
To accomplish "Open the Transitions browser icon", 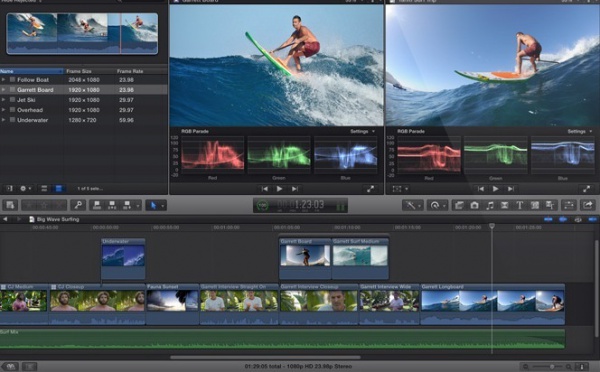I will pos(504,206).
